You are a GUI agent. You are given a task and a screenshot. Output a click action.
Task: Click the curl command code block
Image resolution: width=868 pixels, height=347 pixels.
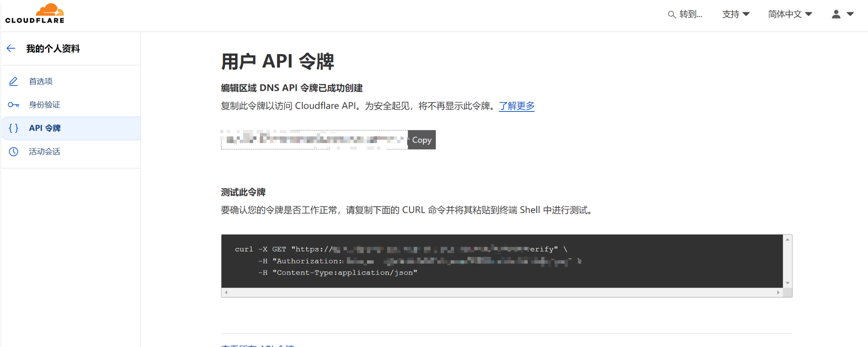[x=502, y=261]
